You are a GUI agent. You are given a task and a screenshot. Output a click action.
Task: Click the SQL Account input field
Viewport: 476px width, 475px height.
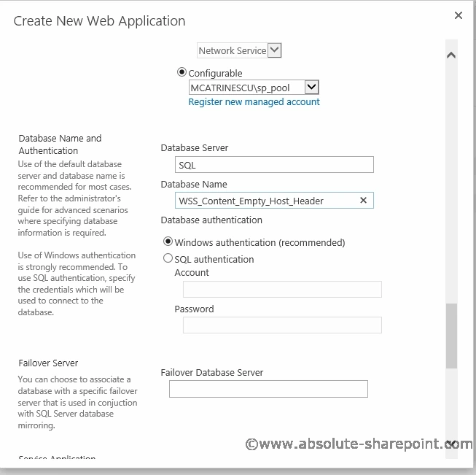click(x=282, y=289)
